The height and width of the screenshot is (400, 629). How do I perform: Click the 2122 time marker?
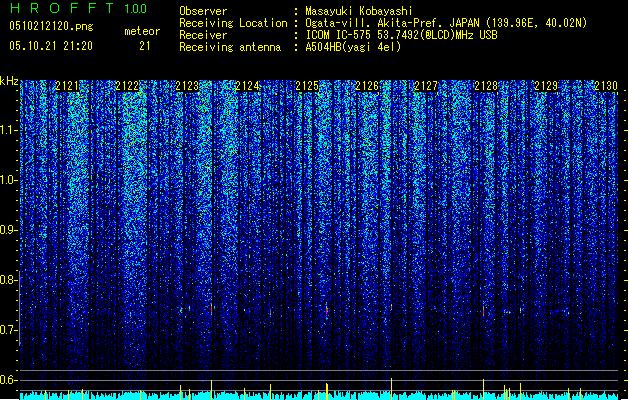pos(127,86)
